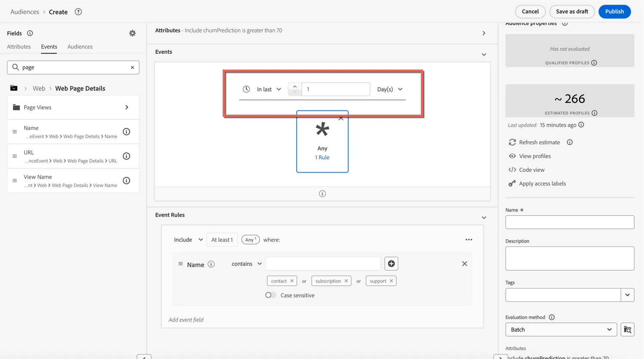Collapse the Event Rules section

(x=484, y=218)
